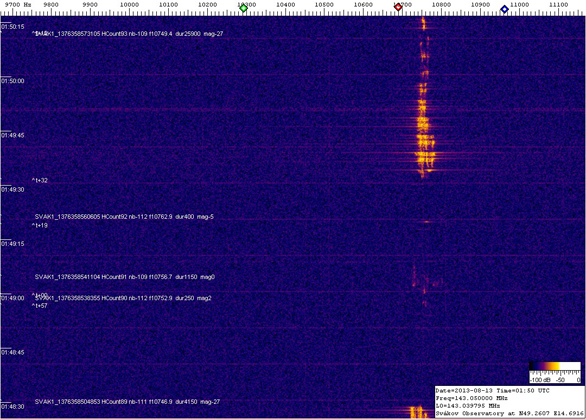This screenshot has width=586, height=419.
Task: Select the 01:50:15 time label
Action: coord(13,27)
